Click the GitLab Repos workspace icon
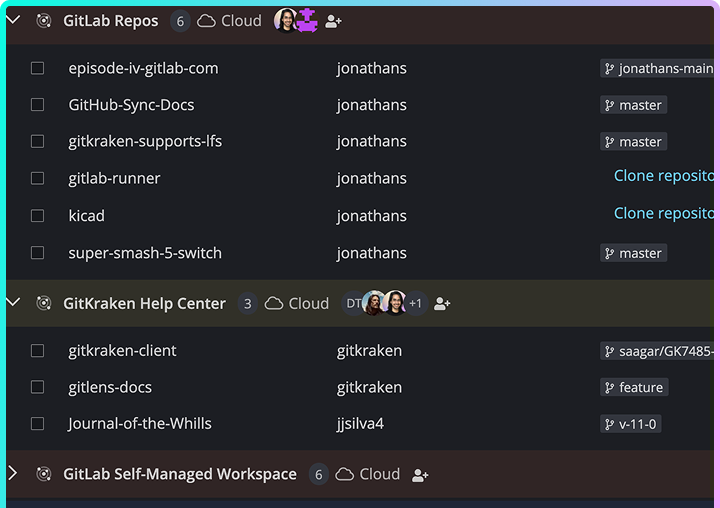Screen dimensions: 720x508 pyautogui.click(x=44, y=21)
